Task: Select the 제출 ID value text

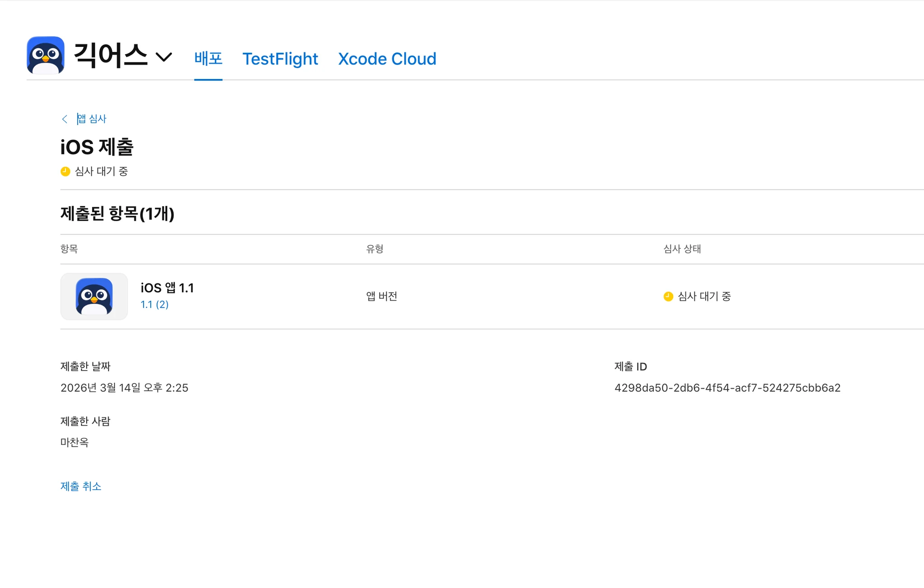Action: [x=727, y=388]
